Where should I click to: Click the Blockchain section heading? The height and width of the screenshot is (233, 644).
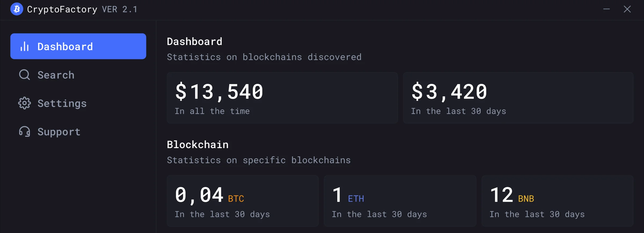(x=197, y=144)
